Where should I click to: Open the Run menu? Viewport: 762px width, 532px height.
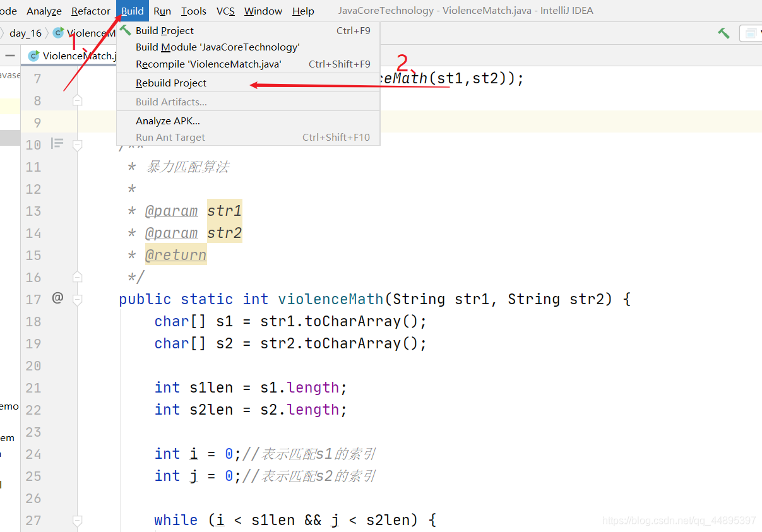(162, 11)
